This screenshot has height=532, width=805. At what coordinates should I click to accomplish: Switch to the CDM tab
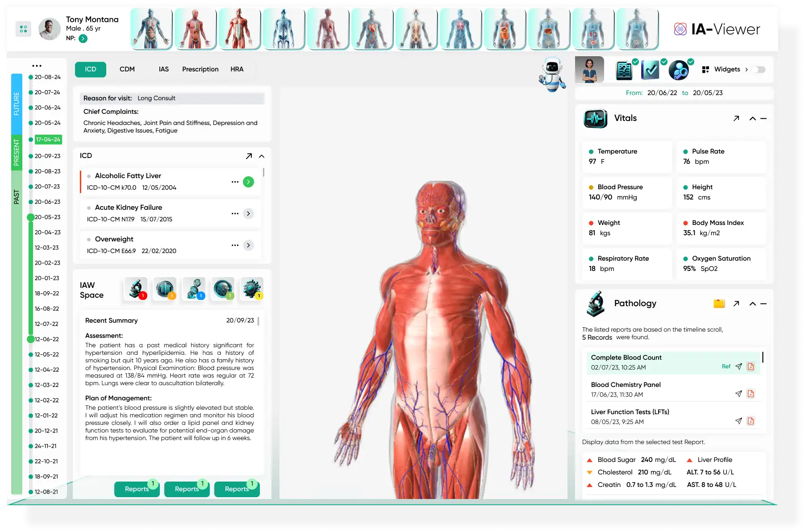(x=127, y=69)
